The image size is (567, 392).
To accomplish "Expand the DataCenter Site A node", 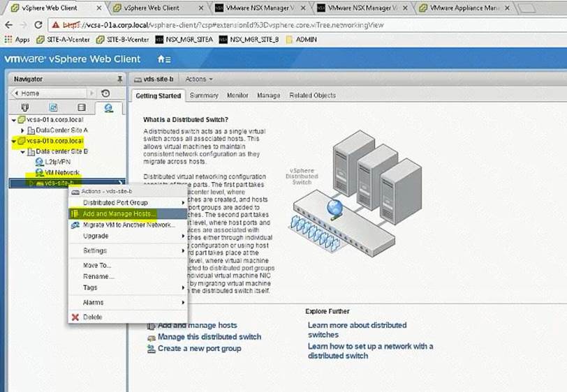I will point(23,130).
